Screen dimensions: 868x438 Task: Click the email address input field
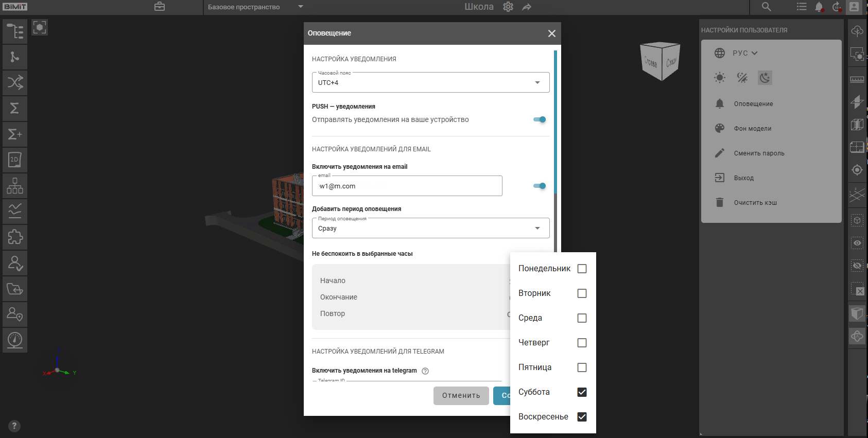(x=407, y=186)
